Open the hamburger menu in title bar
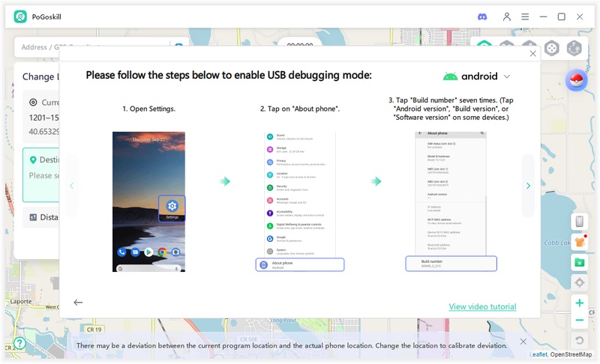Screen dimensions: 600x364 point(525,16)
